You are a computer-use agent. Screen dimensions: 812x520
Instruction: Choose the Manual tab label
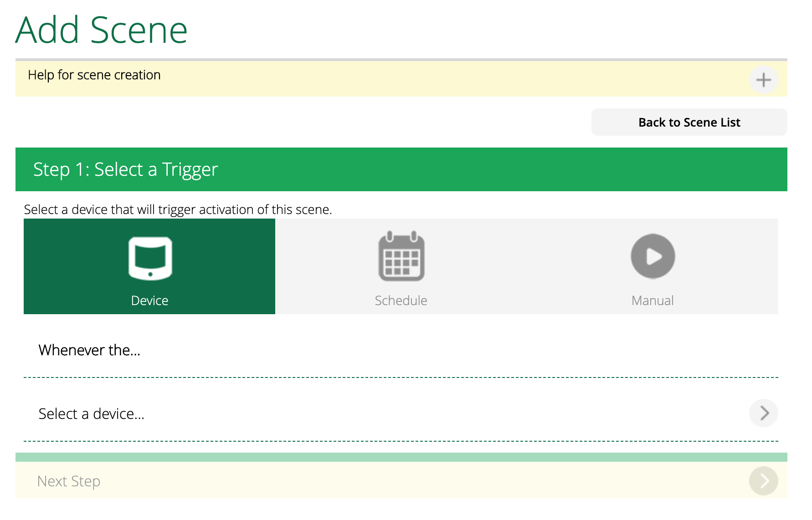tap(652, 301)
